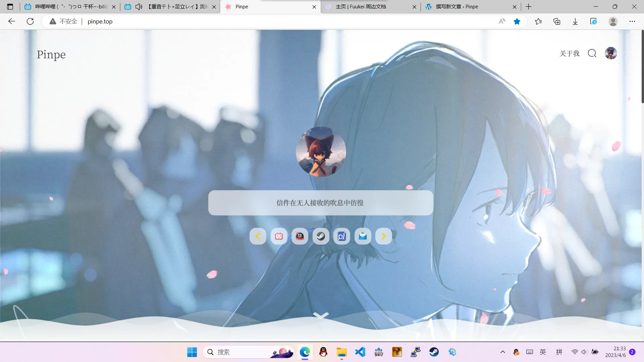This screenshot has width=644, height=362.
Task: Open the site search magnifier icon
Action: tap(592, 53)
